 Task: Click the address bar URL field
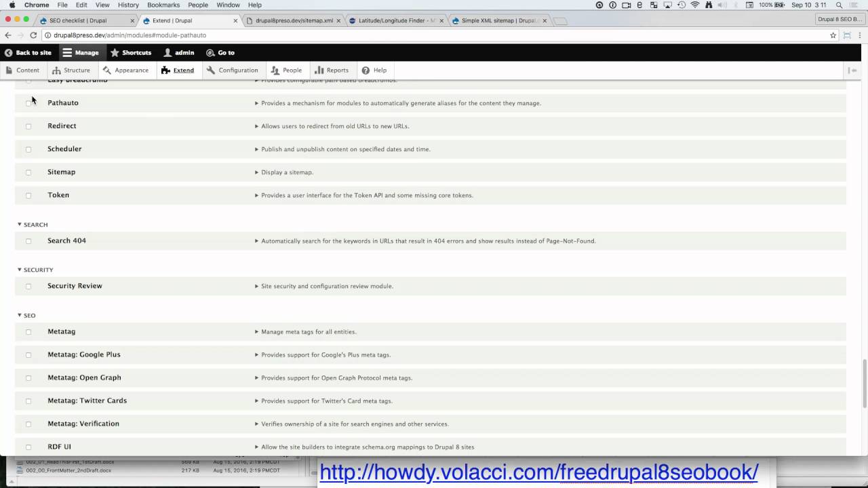tap(434, 35)
